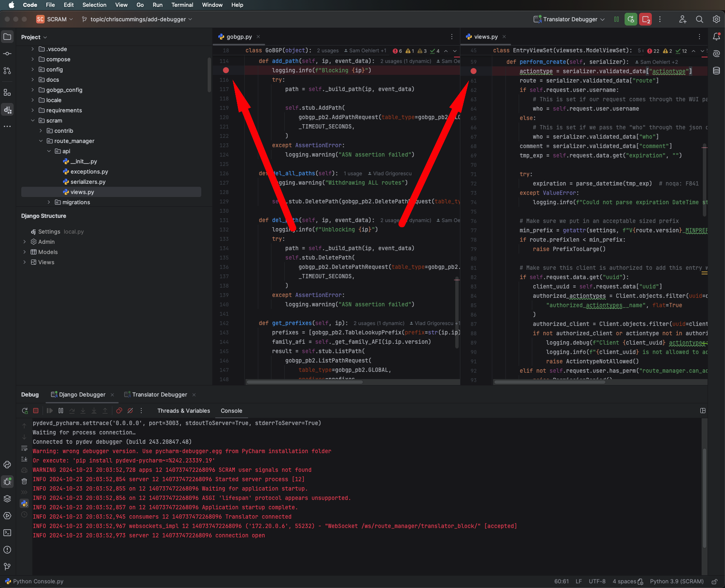Open the Structure tool window icon
Image resolution: width=725 pixels, height=588 pixels.
coord(7,92)
